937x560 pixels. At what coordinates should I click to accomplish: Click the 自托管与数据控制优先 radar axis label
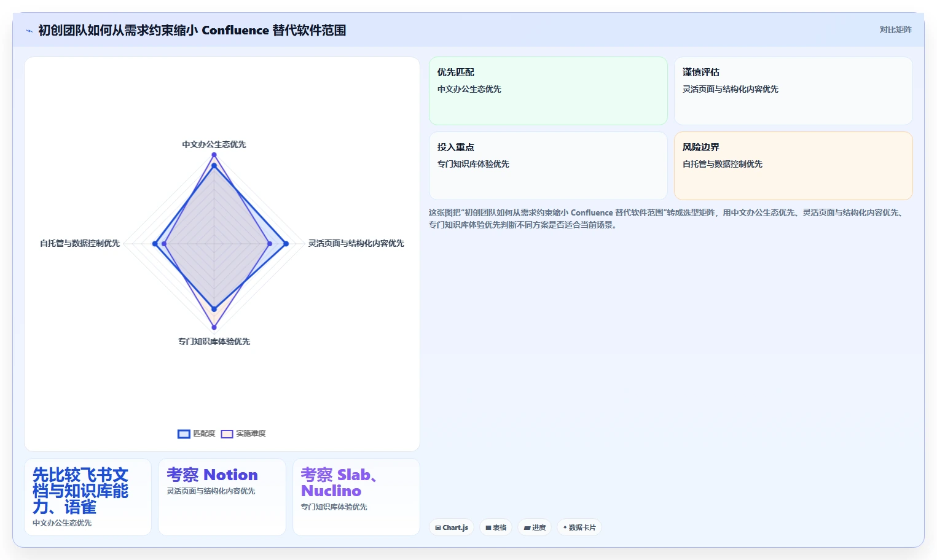(80, 243)
